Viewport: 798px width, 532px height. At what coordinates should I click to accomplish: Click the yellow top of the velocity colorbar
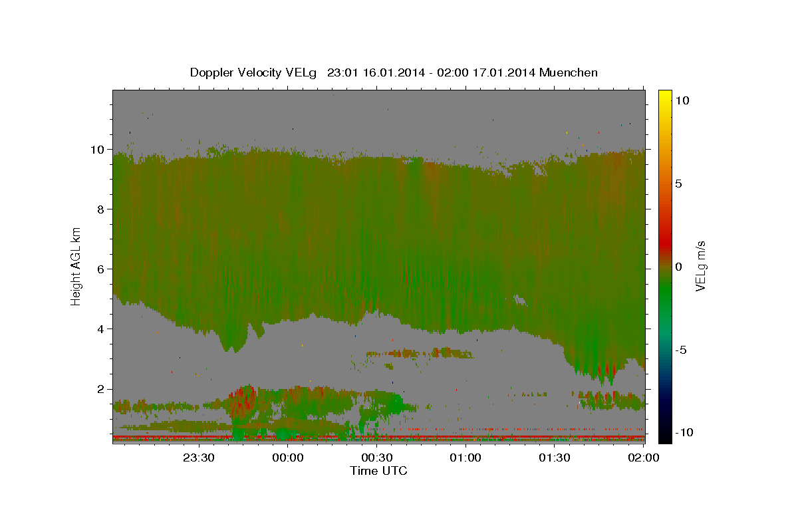[x=664, y=96]
